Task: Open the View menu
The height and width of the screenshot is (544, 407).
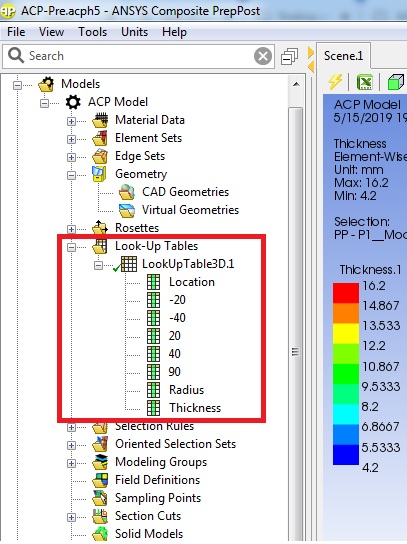Action: (x=51, y=32)
